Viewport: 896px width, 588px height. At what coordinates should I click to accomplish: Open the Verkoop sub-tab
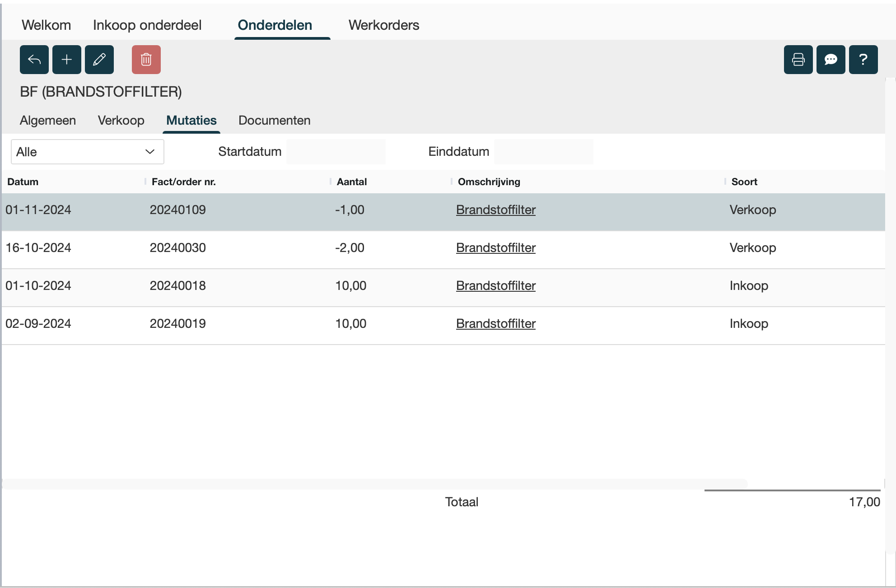pyautogui.click(x=121, y=121)
